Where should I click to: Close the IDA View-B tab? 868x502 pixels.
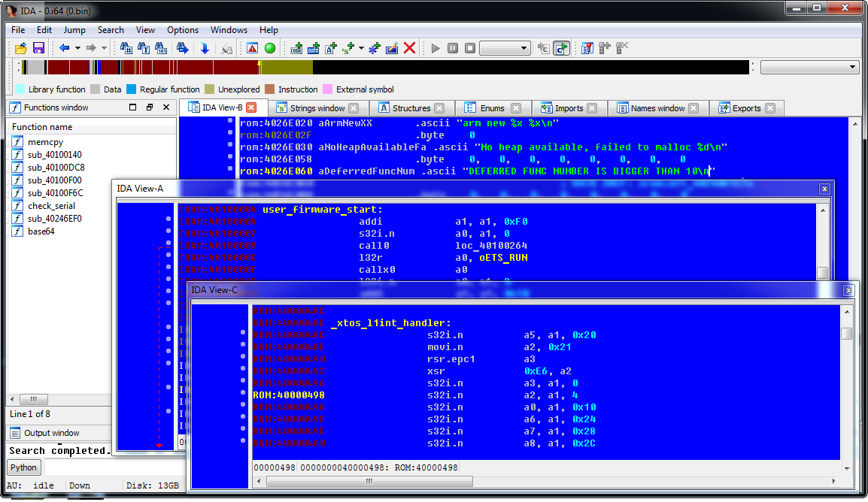point(252,107)
